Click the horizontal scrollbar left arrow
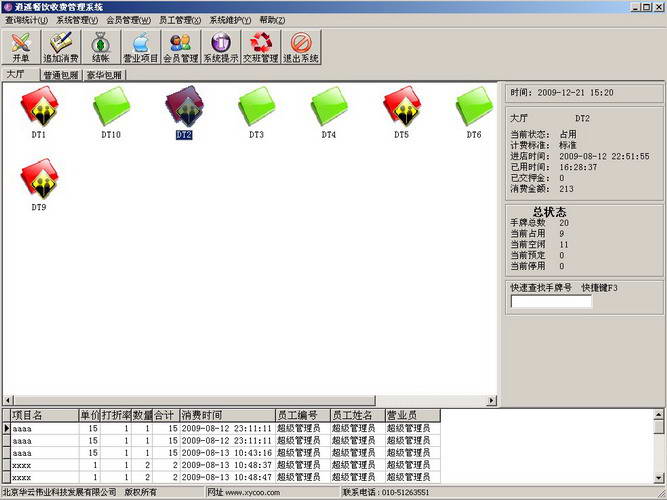 [x=8, y=400]
